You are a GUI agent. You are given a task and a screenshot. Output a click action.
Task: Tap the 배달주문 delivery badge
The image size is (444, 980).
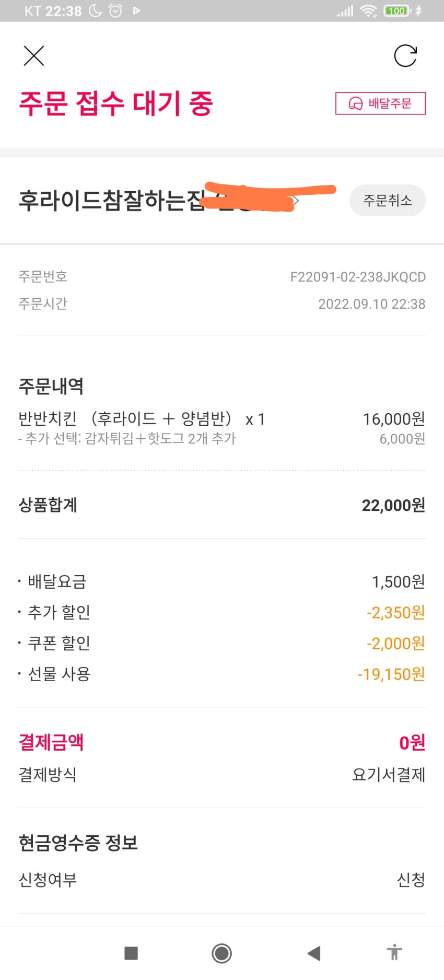(380, 103)
